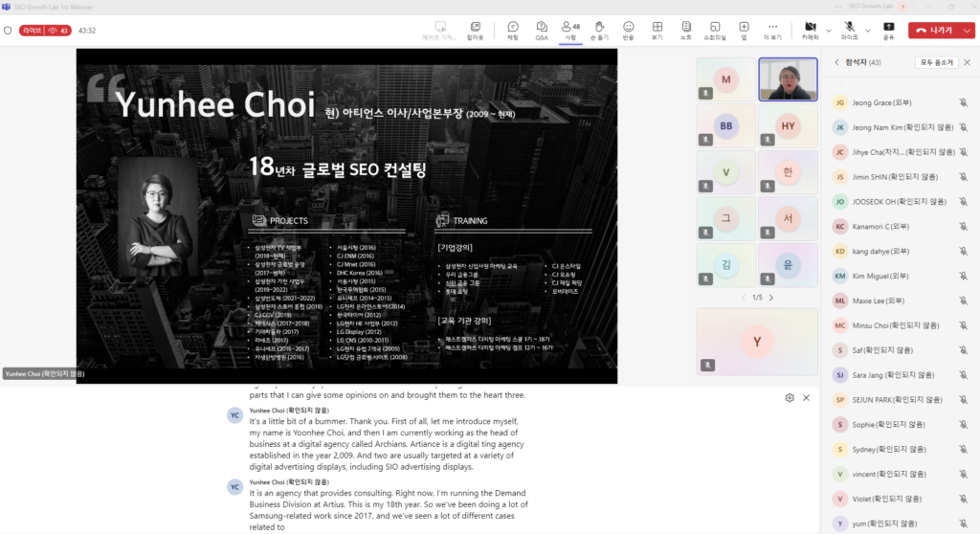Screen dimensions: 980x534
Task: Open the Apps (앱) plus icon
Action: pos(744,30)
